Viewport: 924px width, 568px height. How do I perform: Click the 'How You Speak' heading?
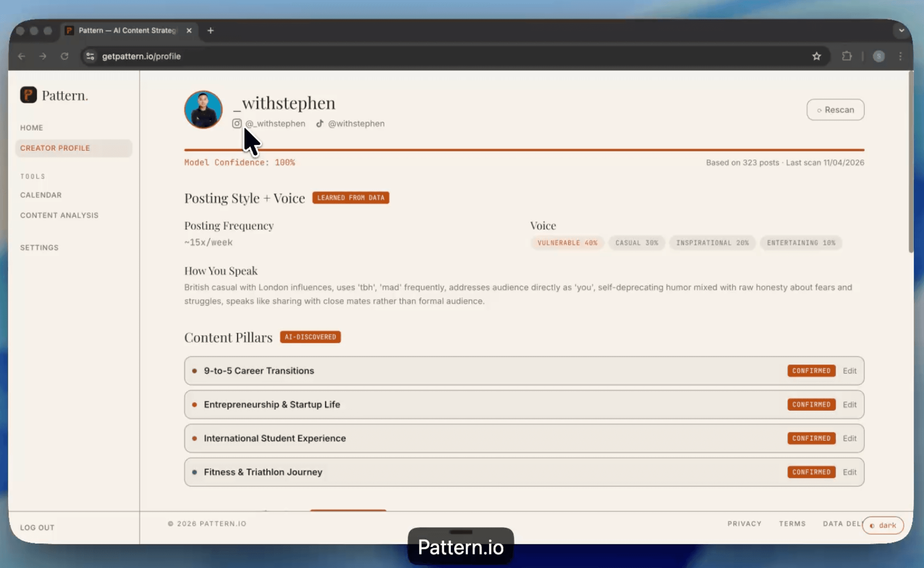[221, 271]
